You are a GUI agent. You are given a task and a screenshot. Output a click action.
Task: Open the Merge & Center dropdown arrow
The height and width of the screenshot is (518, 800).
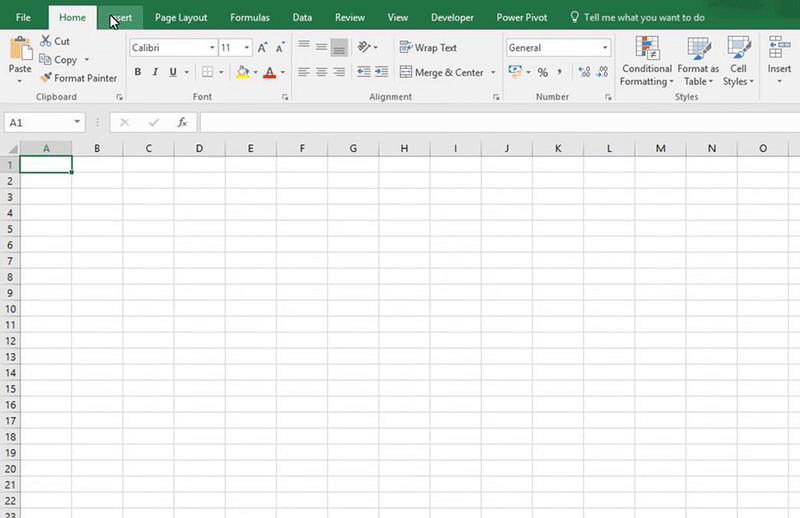pos(493,72)
